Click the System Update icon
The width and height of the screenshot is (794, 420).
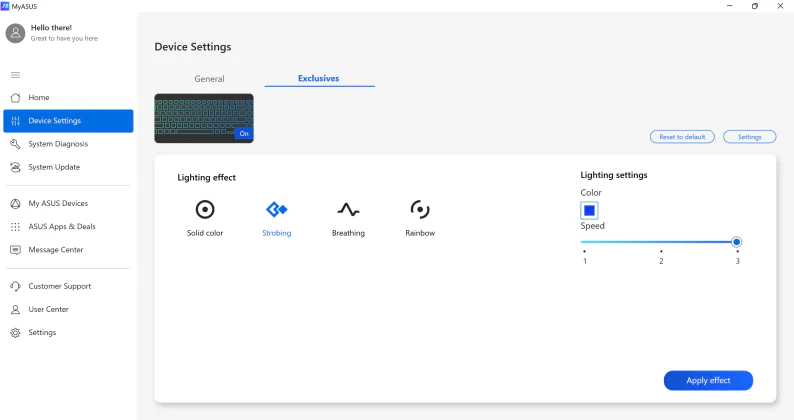pos(16,167)
